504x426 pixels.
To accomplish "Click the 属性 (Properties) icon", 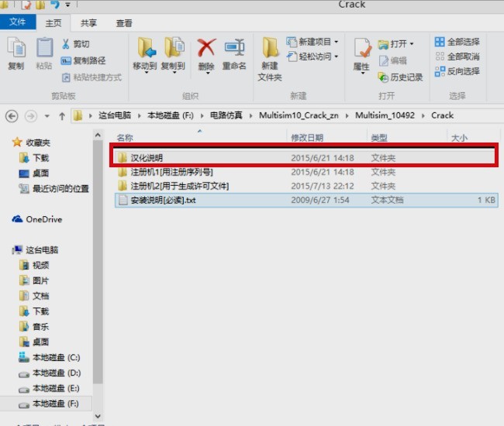I will tap(361, 53).
